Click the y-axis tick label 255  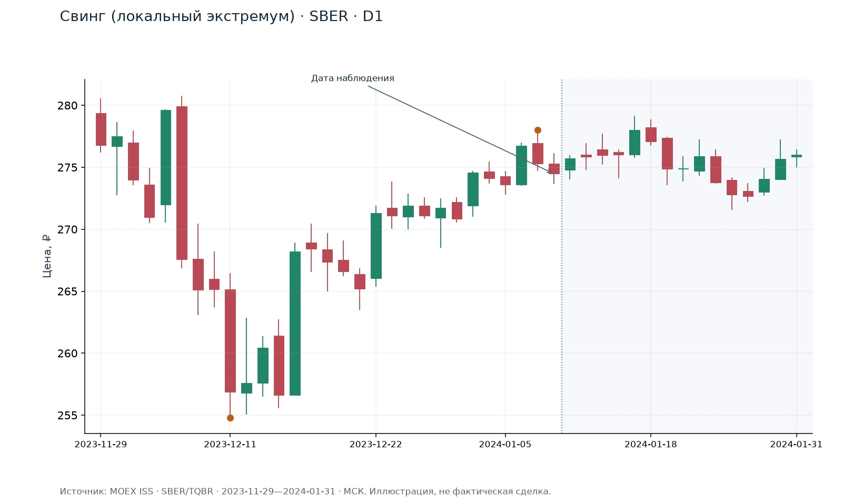pyautogui.click(x=67, y=416)
